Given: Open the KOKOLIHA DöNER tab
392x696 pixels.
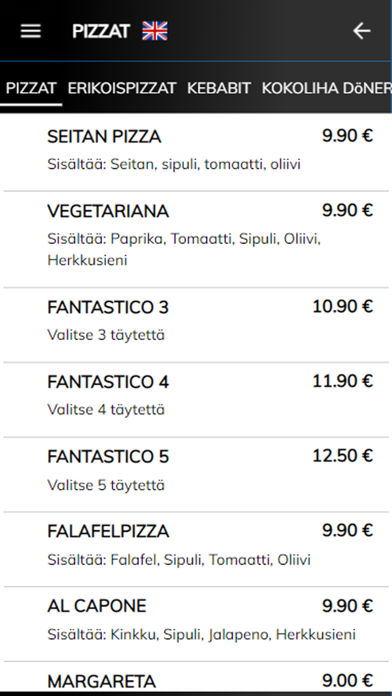Looking at the screenshot, I should 327,88.
